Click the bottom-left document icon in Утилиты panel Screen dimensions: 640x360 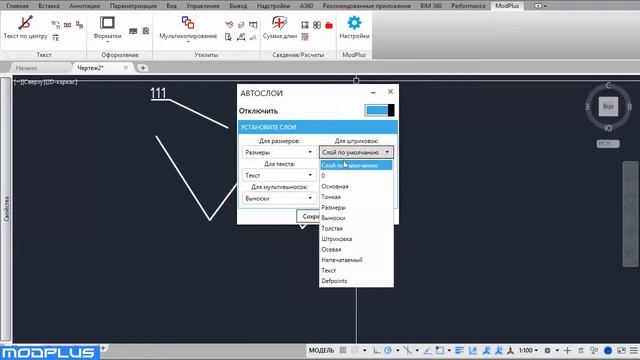coord(228,37)
